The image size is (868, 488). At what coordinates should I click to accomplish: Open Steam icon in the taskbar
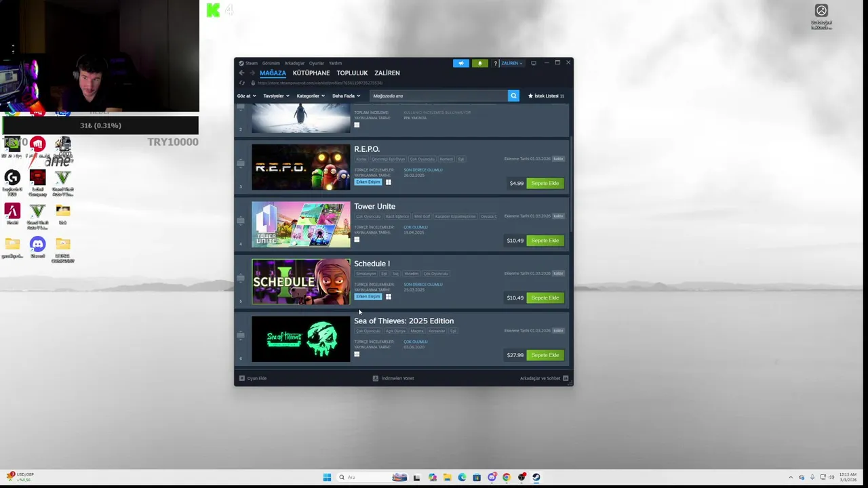pos(536,477)
